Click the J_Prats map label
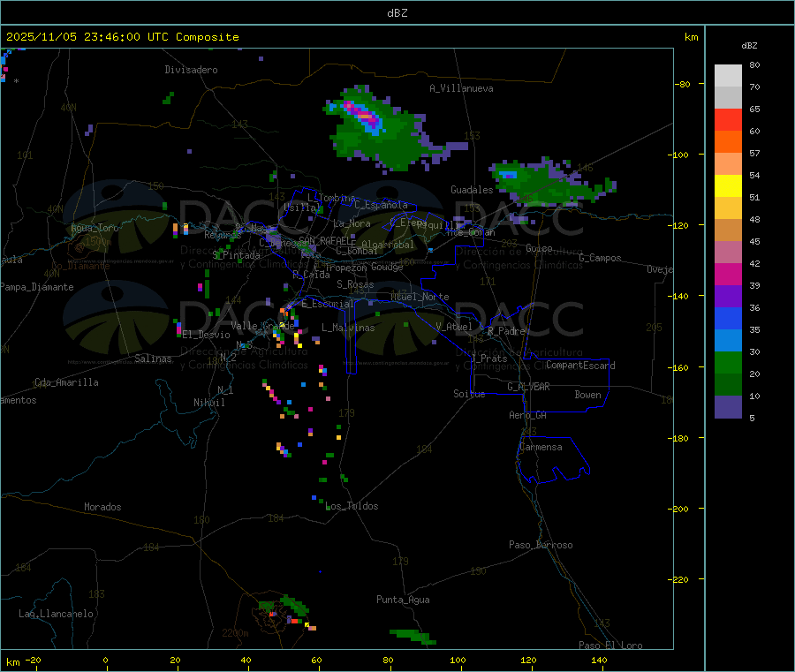 [489, 359]
